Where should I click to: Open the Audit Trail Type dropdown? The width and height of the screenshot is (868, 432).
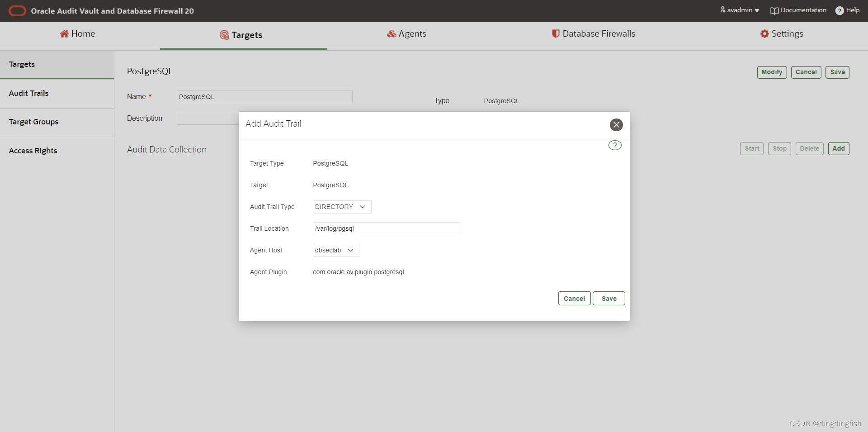(342, 207)
